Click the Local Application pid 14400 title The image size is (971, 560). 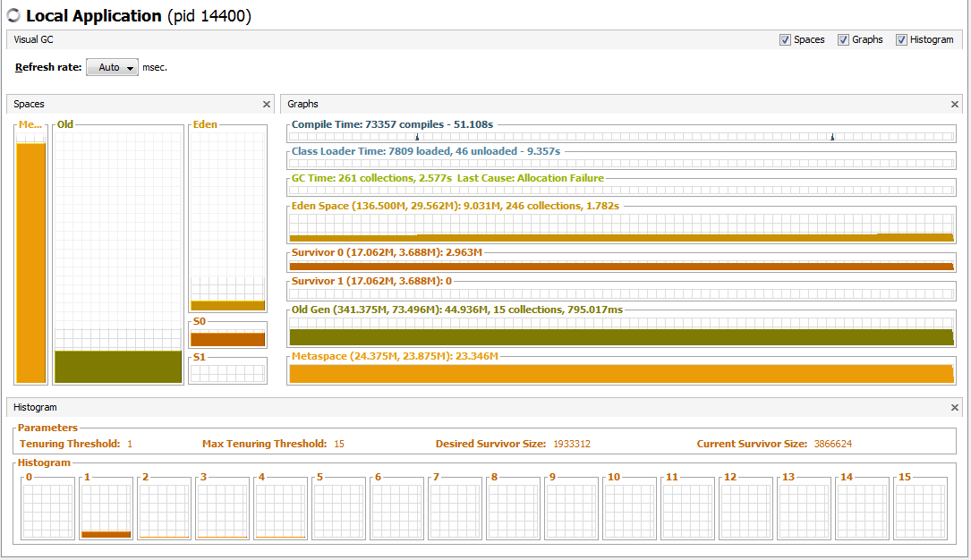[x=139, y=16]
